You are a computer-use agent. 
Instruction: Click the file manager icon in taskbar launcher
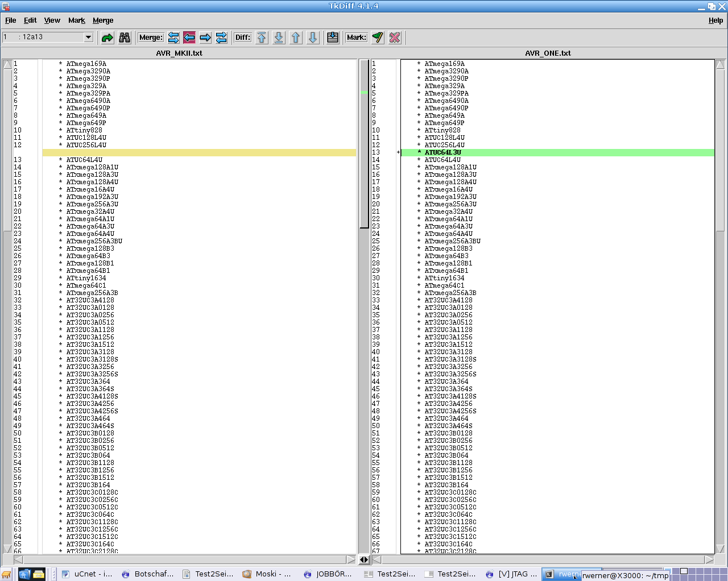(39, 574)
